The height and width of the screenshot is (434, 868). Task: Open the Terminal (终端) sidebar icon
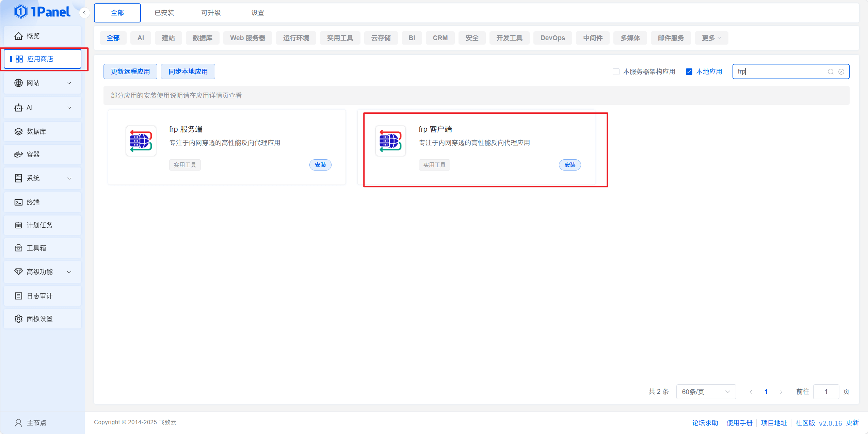coord(18,202)
